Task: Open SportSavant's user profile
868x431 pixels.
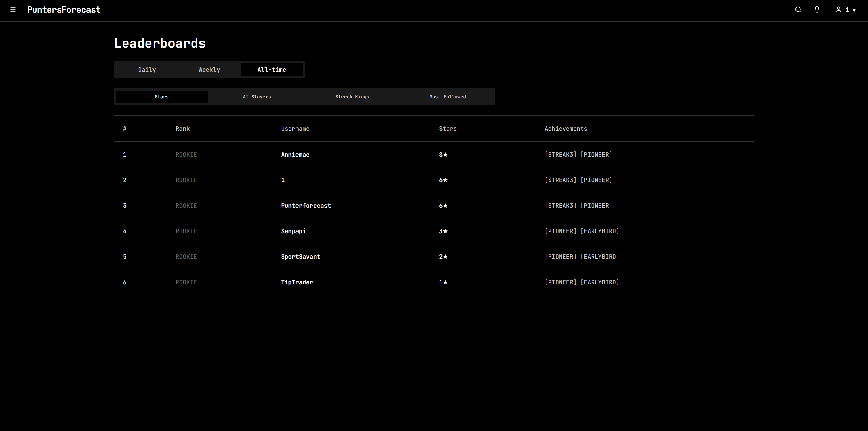Action: 300,257
